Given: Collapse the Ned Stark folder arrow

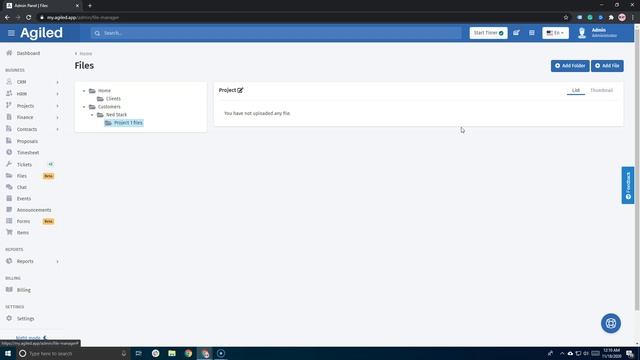Looking at the screenshot, I should pos(92,115).
